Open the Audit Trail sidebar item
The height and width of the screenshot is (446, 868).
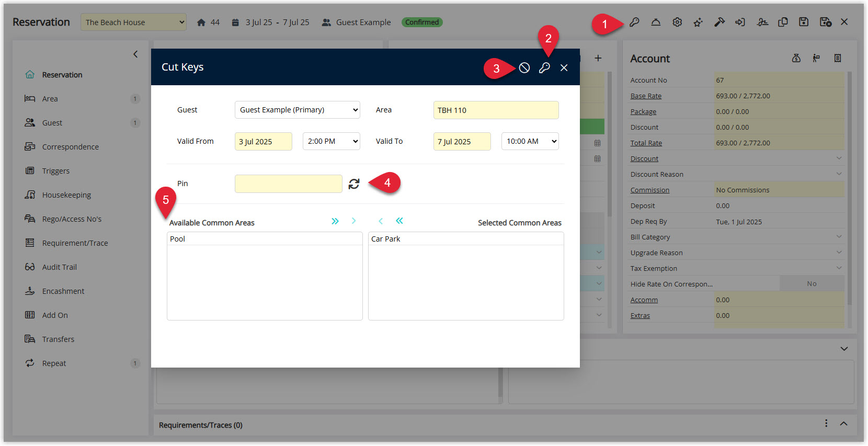(x=60, y=267)
